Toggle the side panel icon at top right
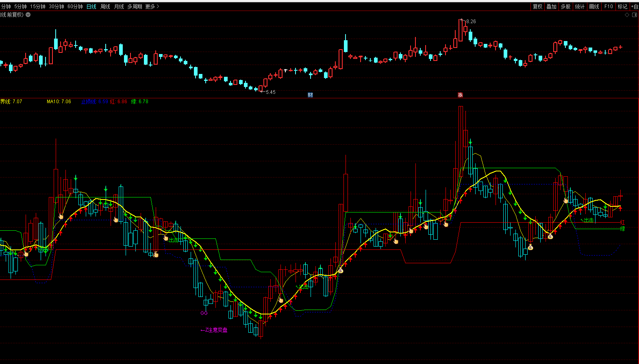639x364 pixels. (x=634, y=15)
